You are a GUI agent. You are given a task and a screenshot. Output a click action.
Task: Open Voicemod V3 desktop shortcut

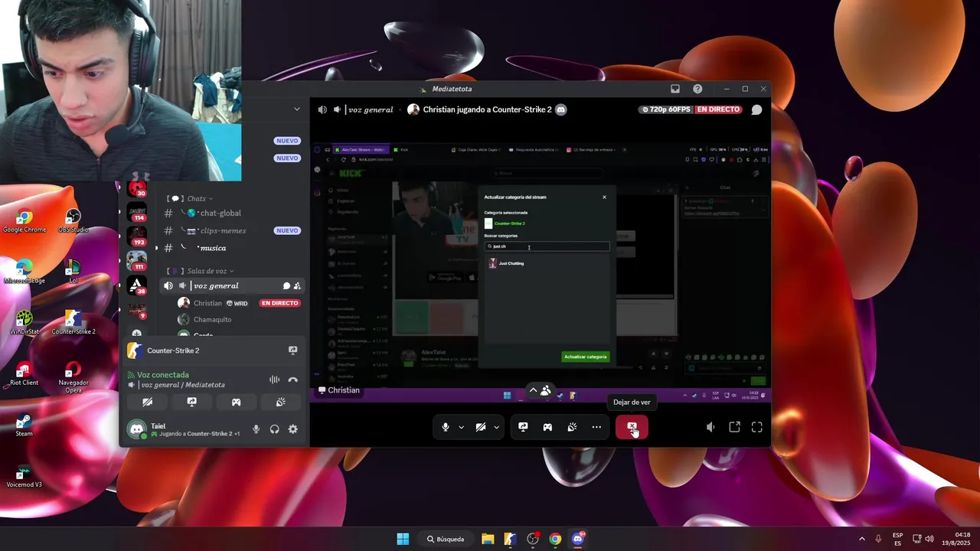point(24,475)
